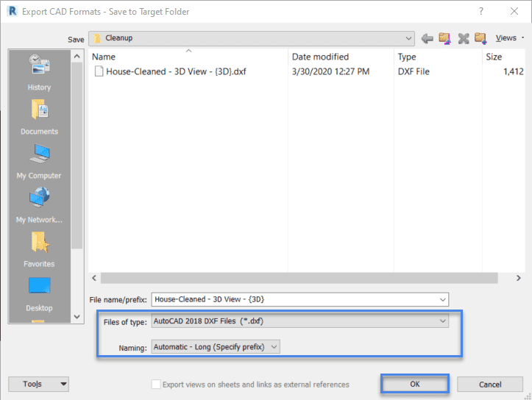The image size is (532, 400).
Task: Click OK to export
Action: tap(415, 384)
